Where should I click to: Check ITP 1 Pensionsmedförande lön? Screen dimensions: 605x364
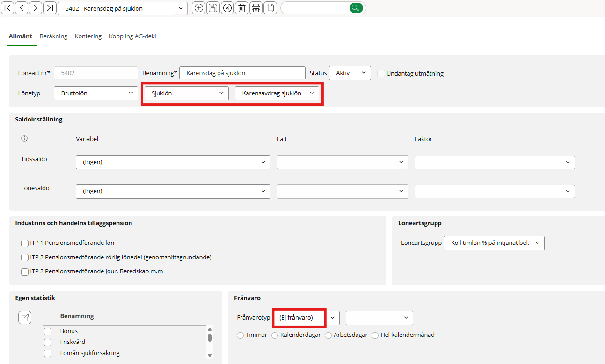point(25,243)
